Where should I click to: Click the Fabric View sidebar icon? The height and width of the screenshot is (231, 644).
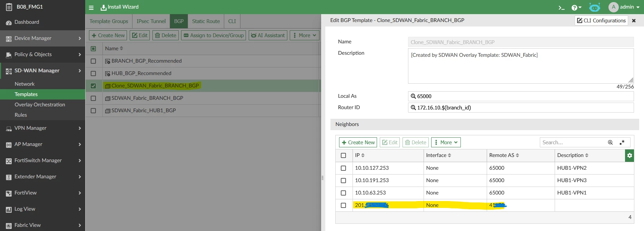click(9, 225)
